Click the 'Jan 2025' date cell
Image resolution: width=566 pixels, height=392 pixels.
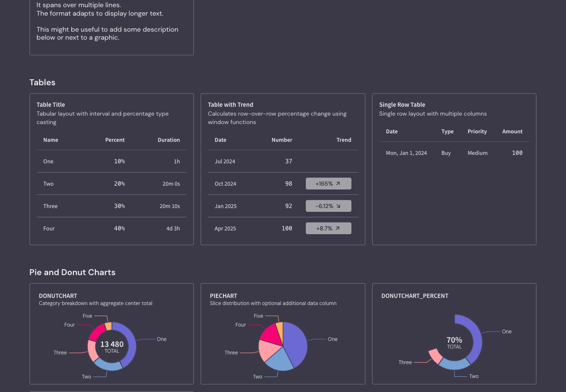click(226, 206)
